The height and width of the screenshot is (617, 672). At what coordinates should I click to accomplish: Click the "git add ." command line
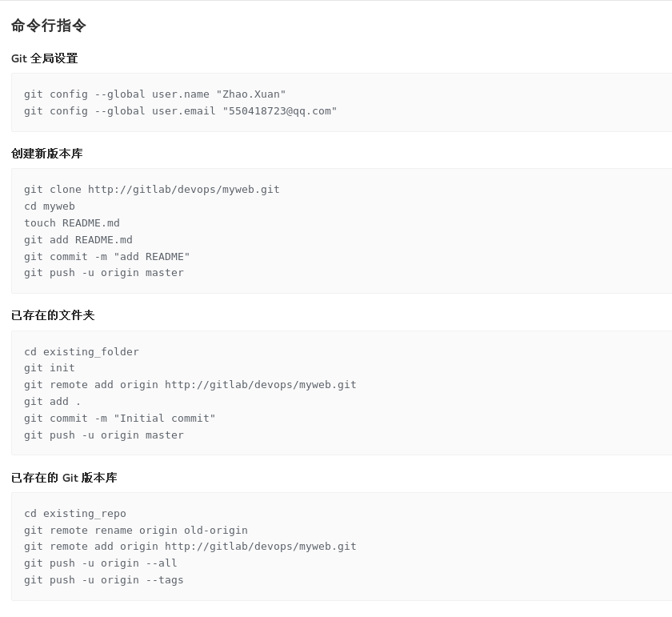coord(53,402)
